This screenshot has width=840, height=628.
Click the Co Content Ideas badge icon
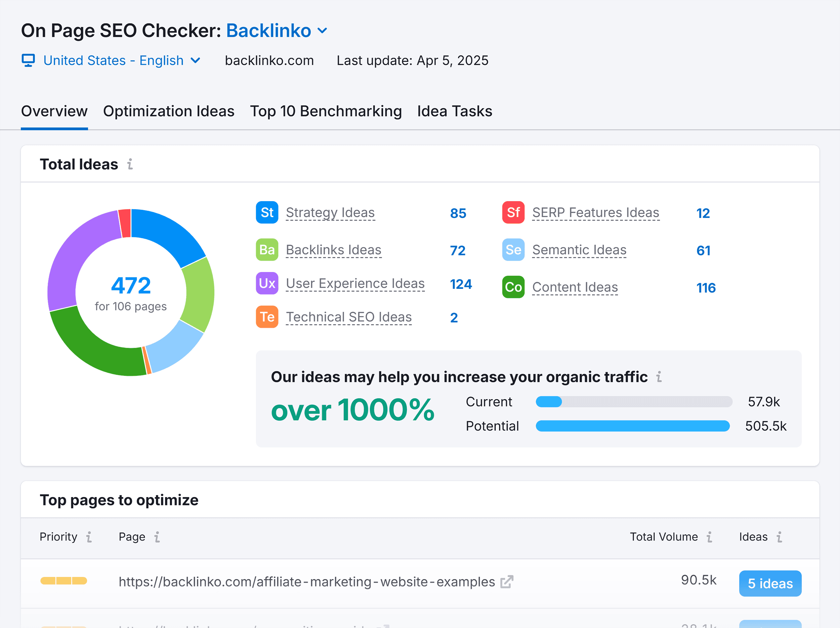(513, 287)
